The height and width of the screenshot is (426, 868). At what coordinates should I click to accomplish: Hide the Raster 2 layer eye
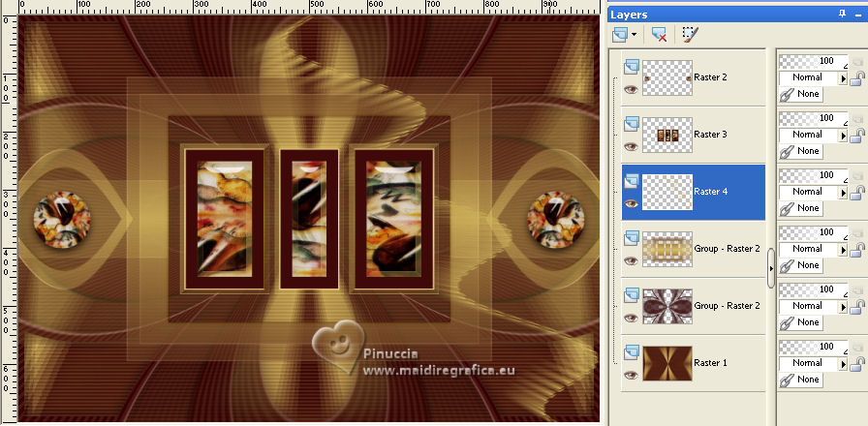pyautogui.click(x=631, y=90)
